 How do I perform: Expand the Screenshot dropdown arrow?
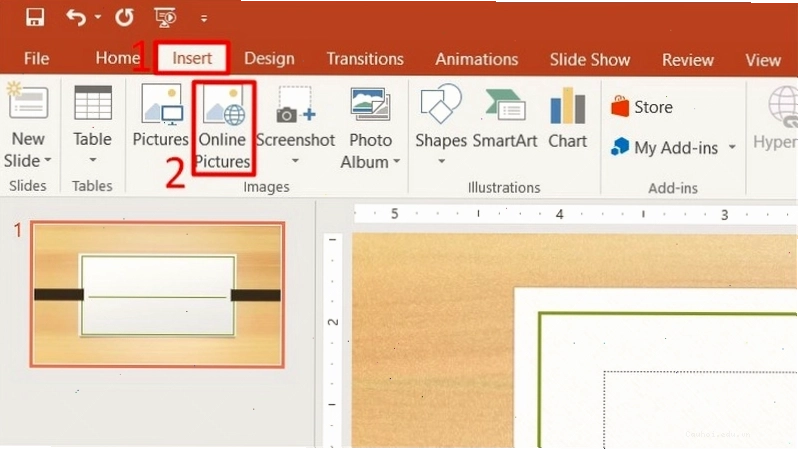(x=295, y=161)
